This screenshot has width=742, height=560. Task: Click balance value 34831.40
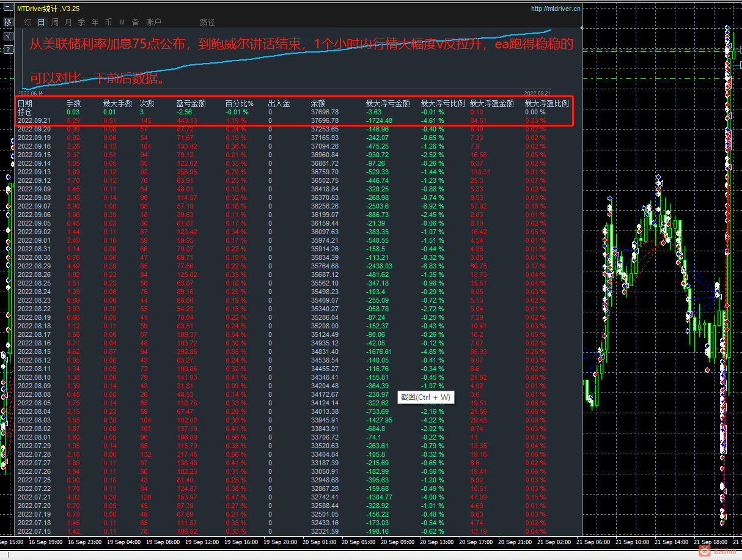click(325, 352)
